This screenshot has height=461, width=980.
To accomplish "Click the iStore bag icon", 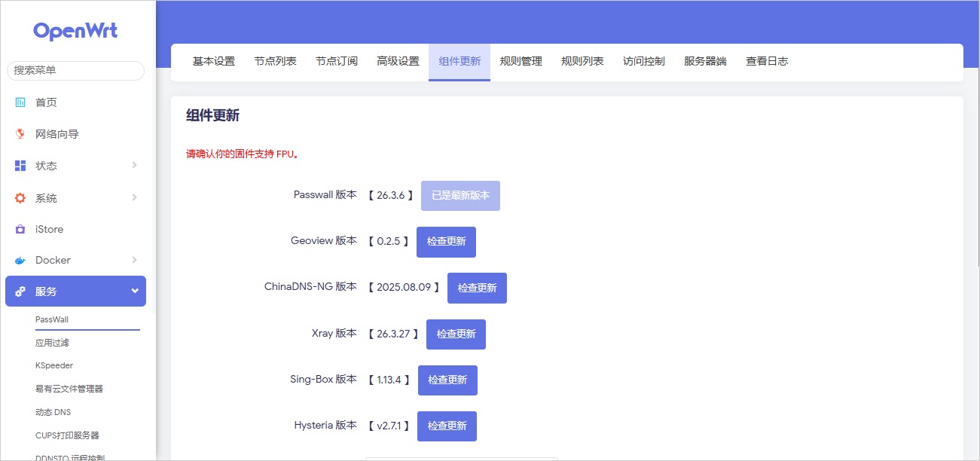I will [x=20, y=229].
